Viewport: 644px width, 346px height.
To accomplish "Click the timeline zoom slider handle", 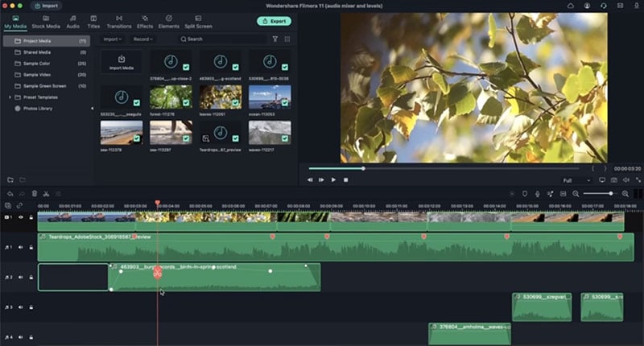I will (x=611, y=193).
